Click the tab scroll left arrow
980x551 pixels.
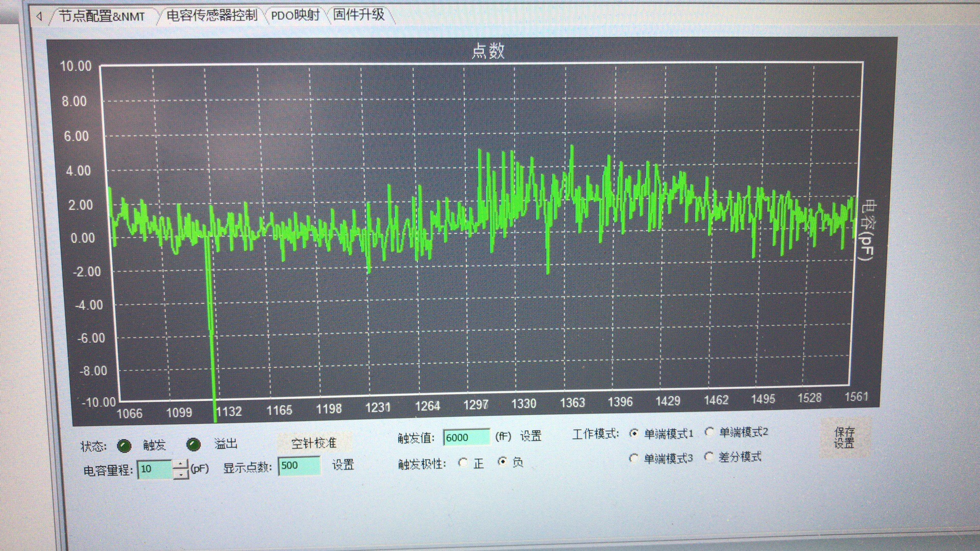click(39, 16)
